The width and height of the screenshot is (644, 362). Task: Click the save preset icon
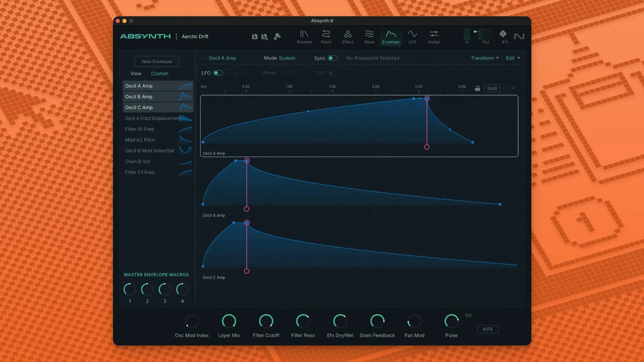point(254,36)
